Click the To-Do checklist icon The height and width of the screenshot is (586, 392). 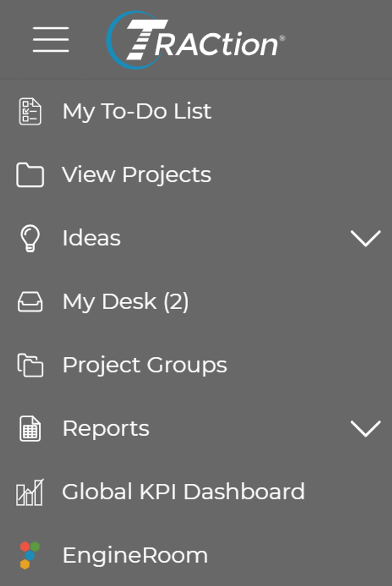click(x=30, y=112)
